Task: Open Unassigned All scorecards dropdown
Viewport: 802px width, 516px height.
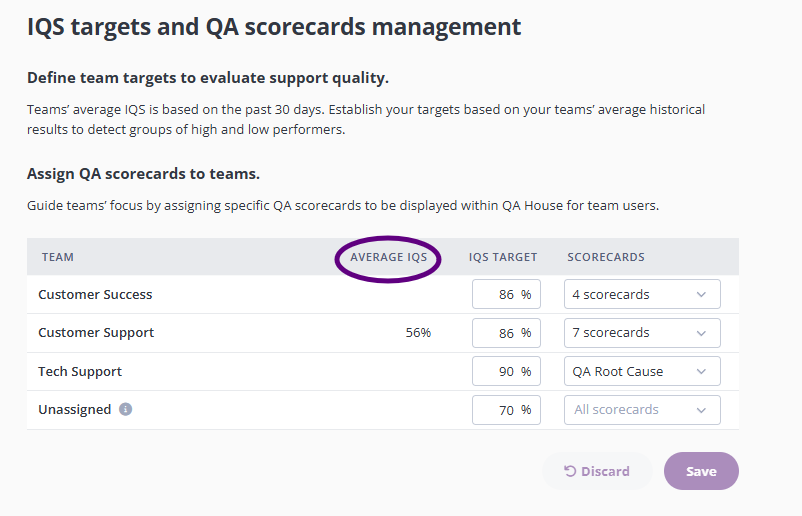Action: [642, 410]
